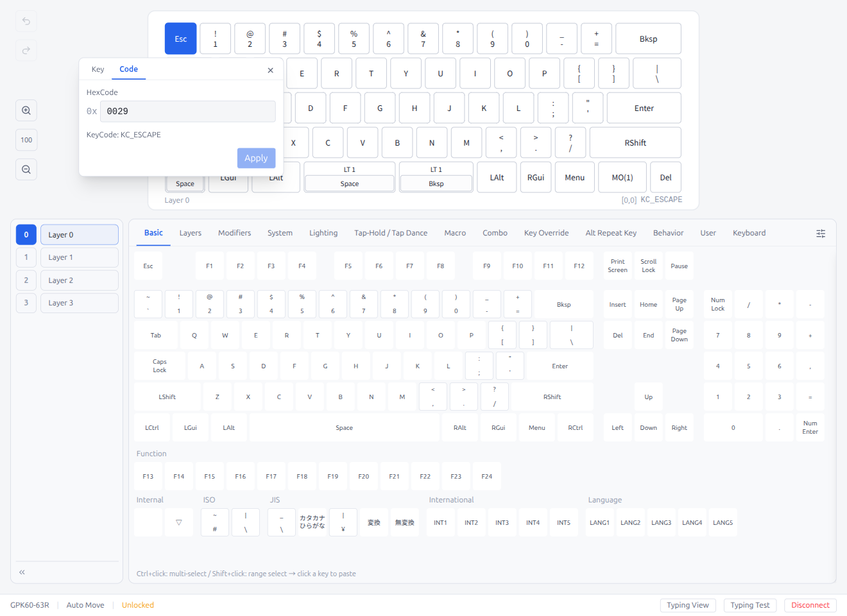The image size is (847, 616).
Task: Zoom in using the magnifier plus icon
Action: point(26,110)
